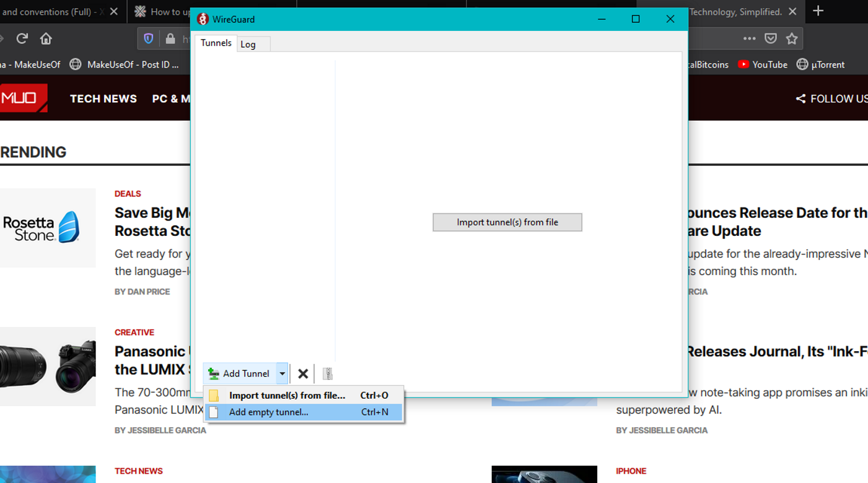This screenshot has width=868, height=483.
Task: Click the blank page icon beside Add empty tunnel
Action: pyautogui.click(x=214, y=412)
